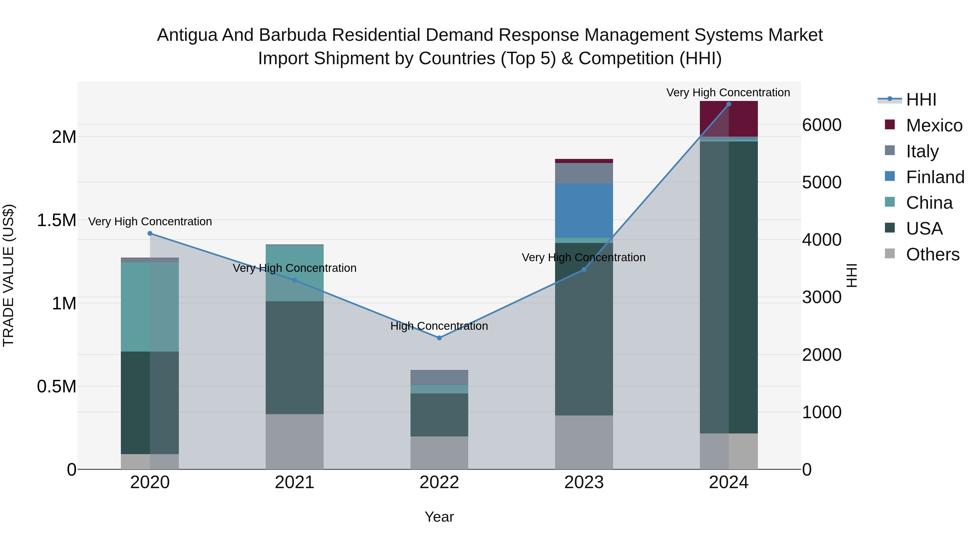Click the HHI data point for 2020

click(x=150, y=233)
